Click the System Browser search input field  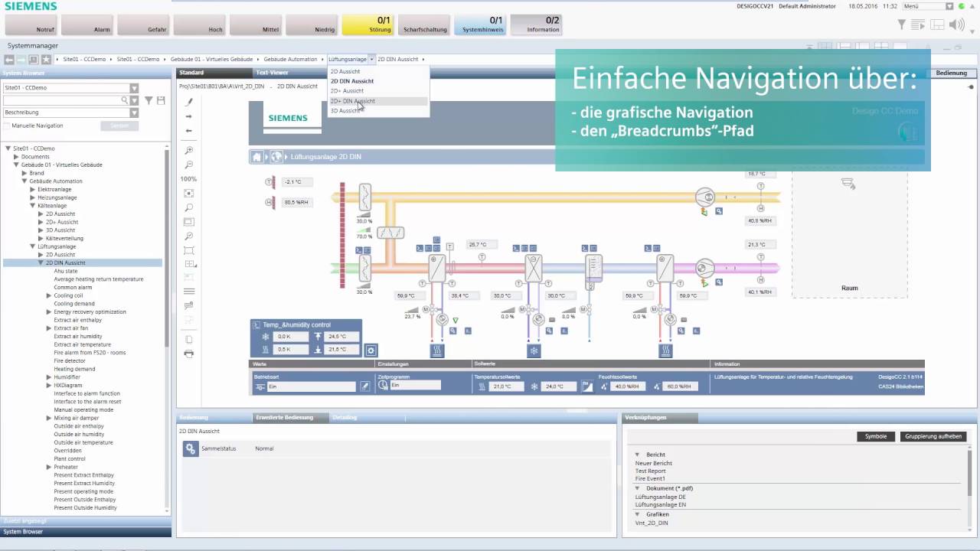click(x=61, y=100)
